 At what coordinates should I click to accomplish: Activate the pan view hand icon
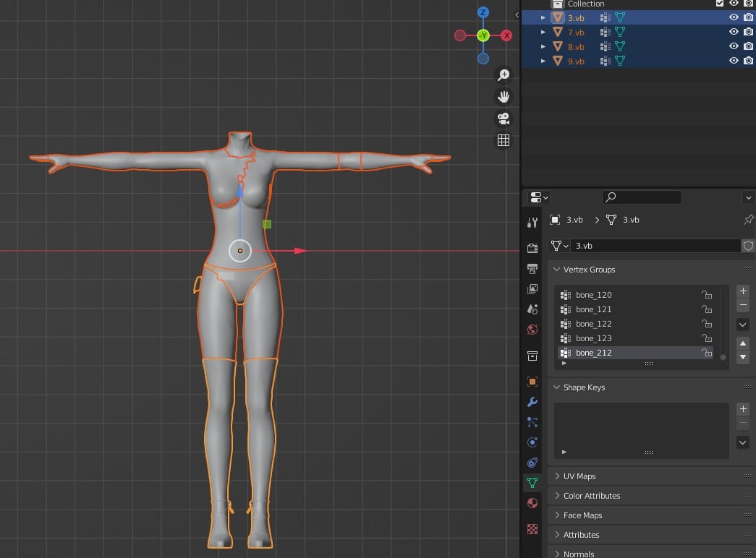504,97
